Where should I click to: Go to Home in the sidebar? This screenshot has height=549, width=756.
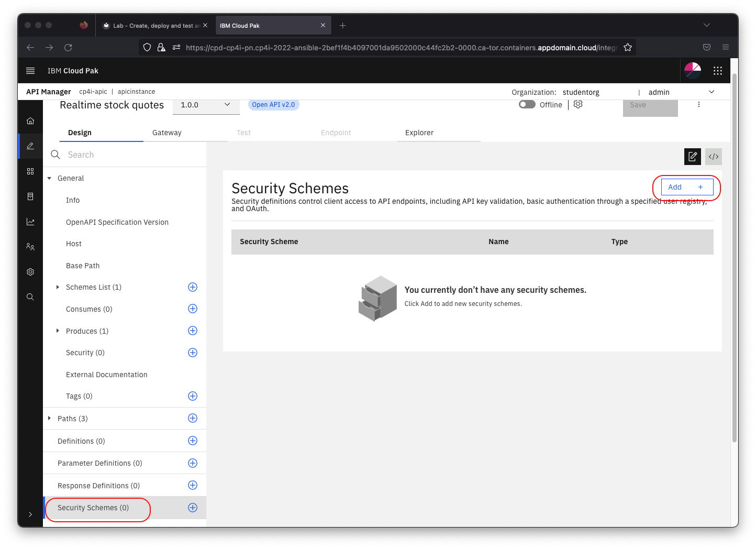tap(30, 121)
